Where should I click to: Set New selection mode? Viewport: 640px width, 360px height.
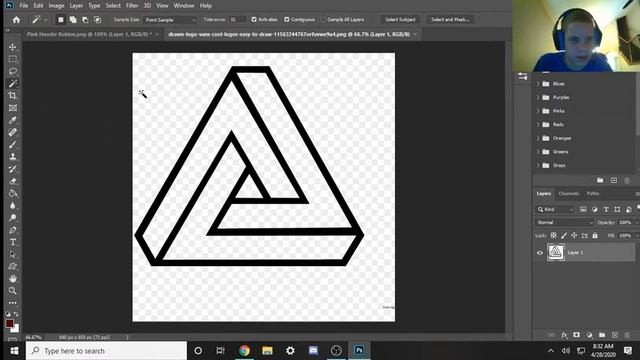[x=60, y=20]
